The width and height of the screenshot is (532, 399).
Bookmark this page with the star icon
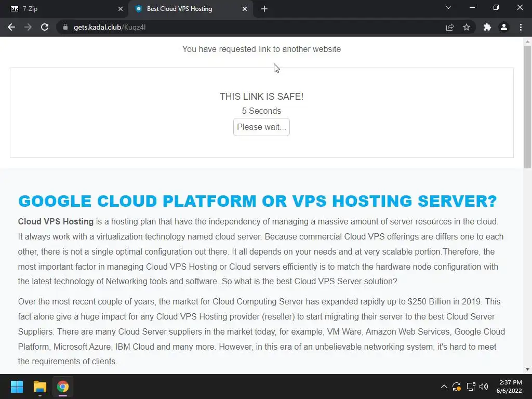point(467,27)
